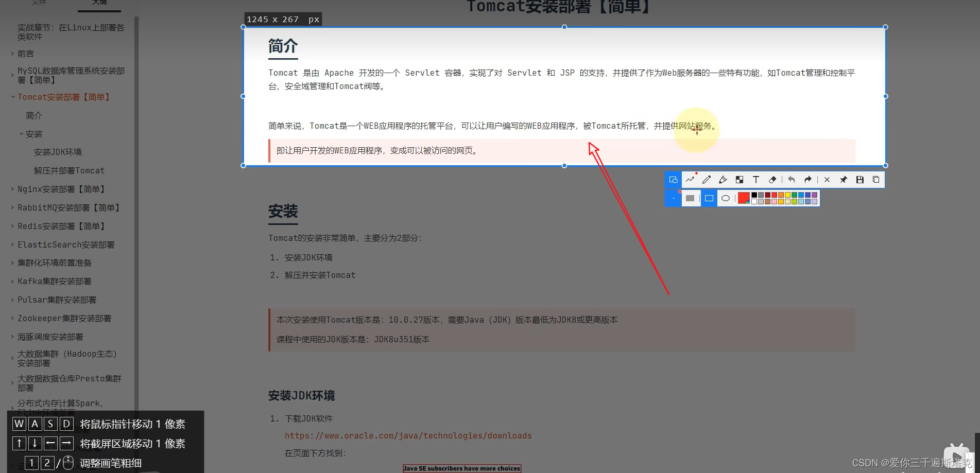
Task: Select the text T tool
Action: coord(756,180)
